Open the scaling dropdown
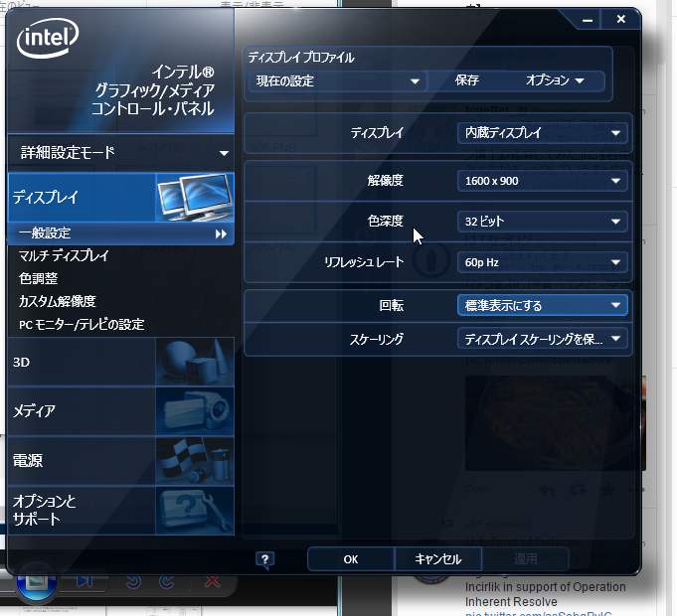 [542, 339]
